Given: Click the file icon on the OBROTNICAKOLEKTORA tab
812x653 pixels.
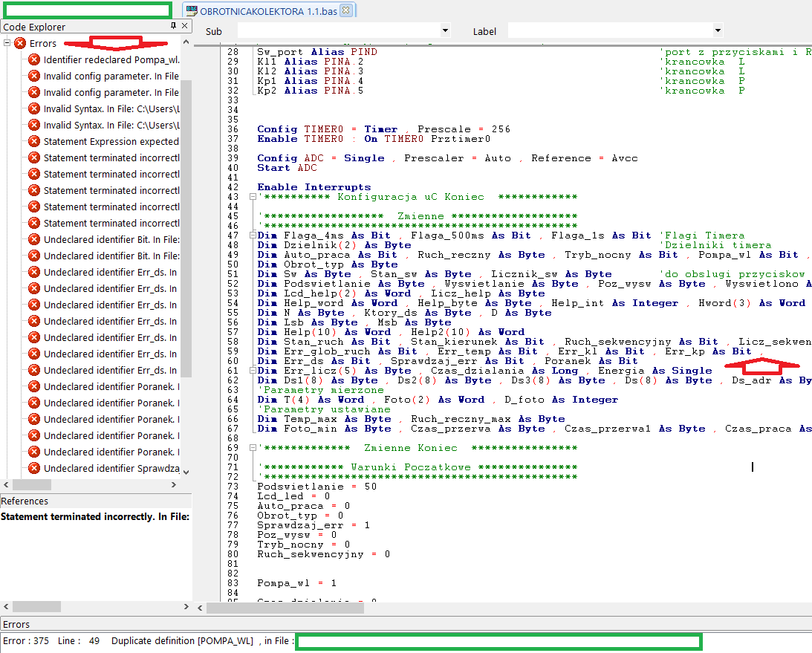Looking at the screenshot, I should [x=192, y=10].
